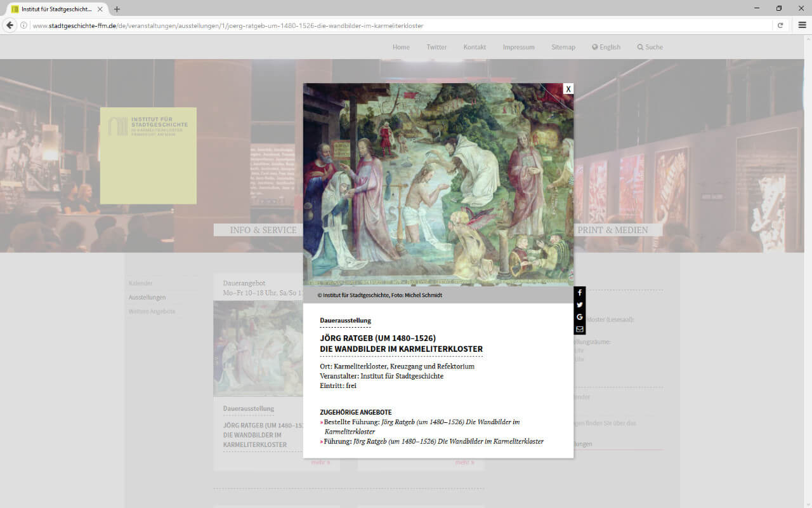Click 'Eintritt: frei' text
This screenshot has width=812, height=508.
coord(338,385)
